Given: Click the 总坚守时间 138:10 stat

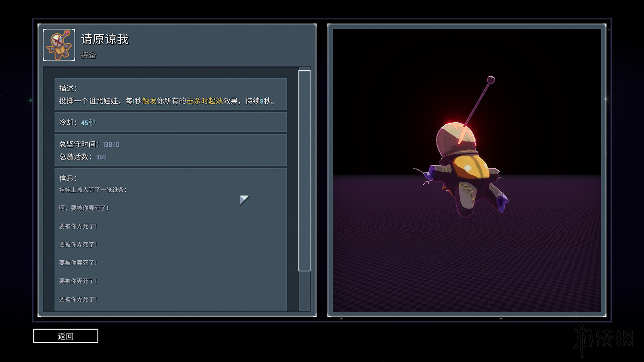Looking at the screenshot, I should [89, 145].
